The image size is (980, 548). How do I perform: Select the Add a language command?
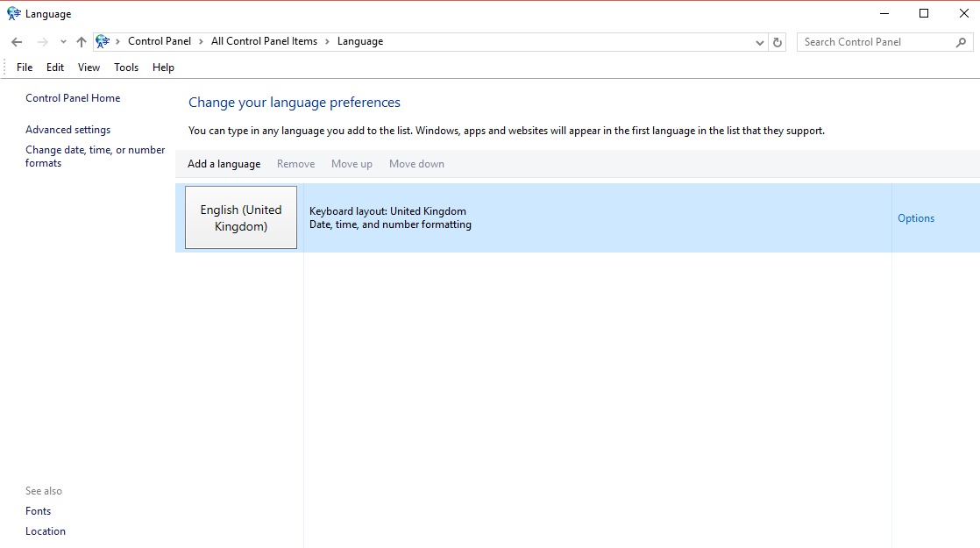point(224,164)
